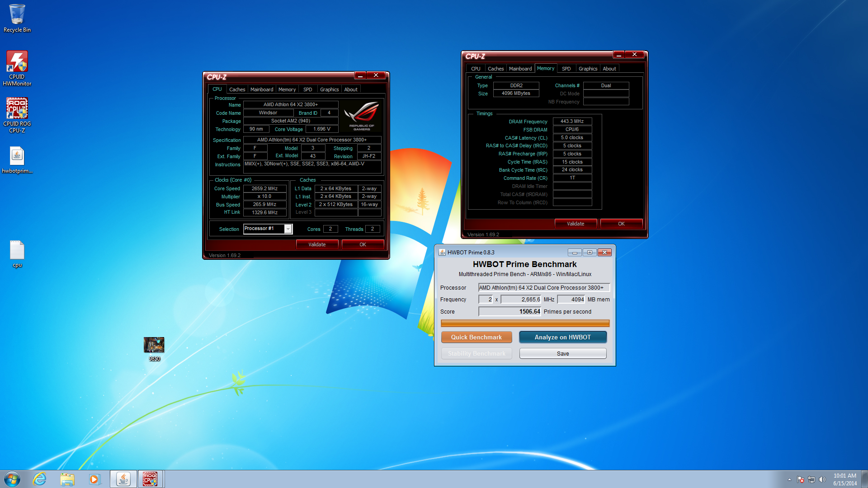Start the Quick Benchmark
Screen dimensions: 868x488
[476, 337]
